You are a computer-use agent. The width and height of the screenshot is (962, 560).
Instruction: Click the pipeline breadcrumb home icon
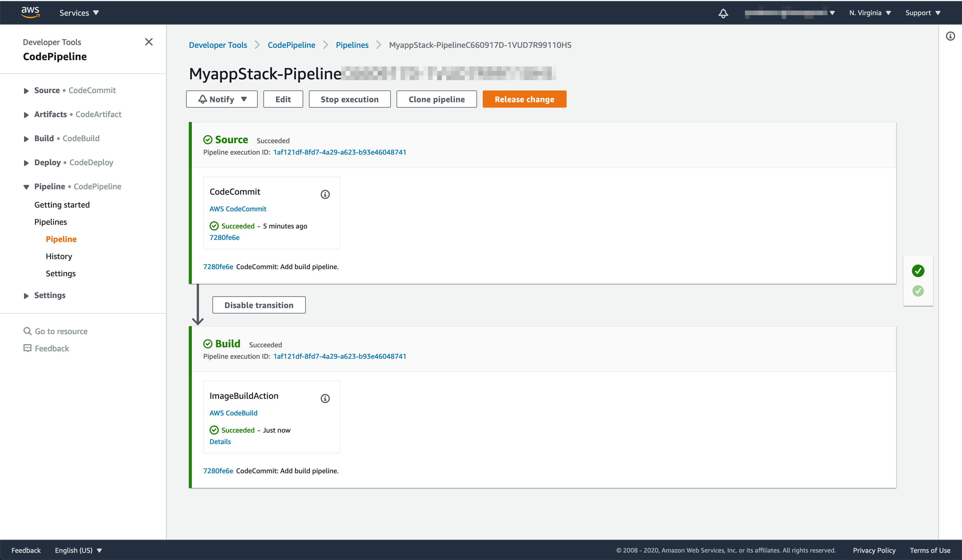point(351,45)
